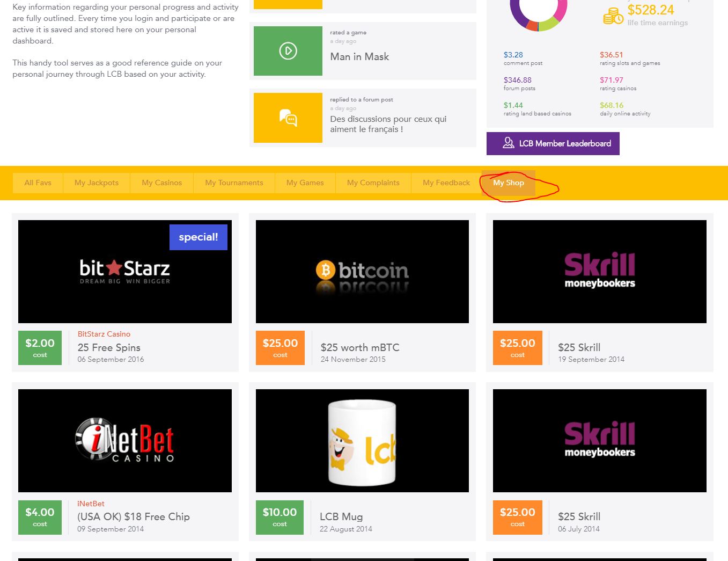Click the coins icon beside life time earnings
728x561 pixels.
pyautogui.click(x=613, y=16)
